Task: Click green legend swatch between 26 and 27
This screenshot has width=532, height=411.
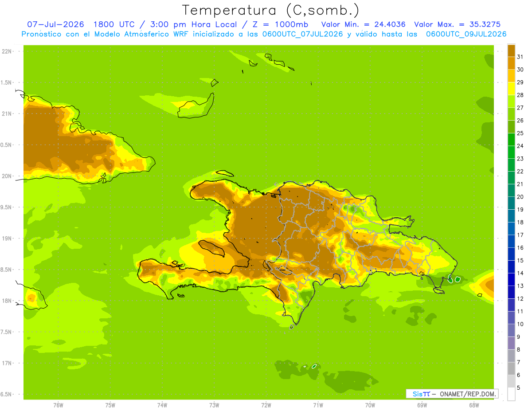Action: 511,114
